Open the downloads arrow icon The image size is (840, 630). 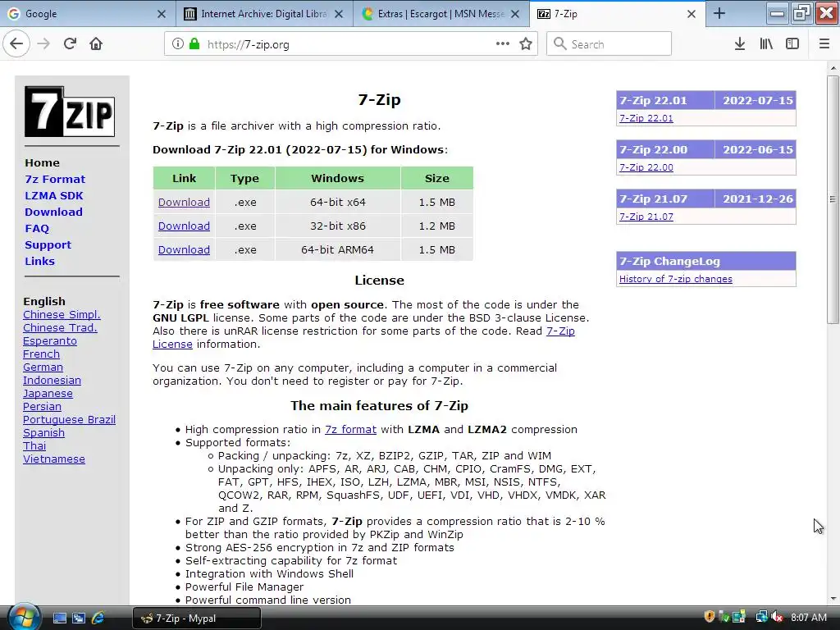(x=740, y=44)
